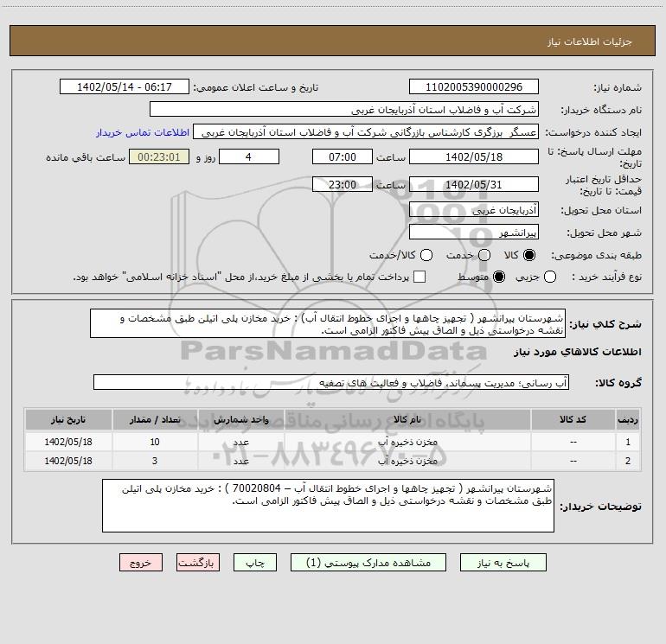Open اطلاعات تماس خریدار link
Screen dimensions: 666x644
(143, 132)
